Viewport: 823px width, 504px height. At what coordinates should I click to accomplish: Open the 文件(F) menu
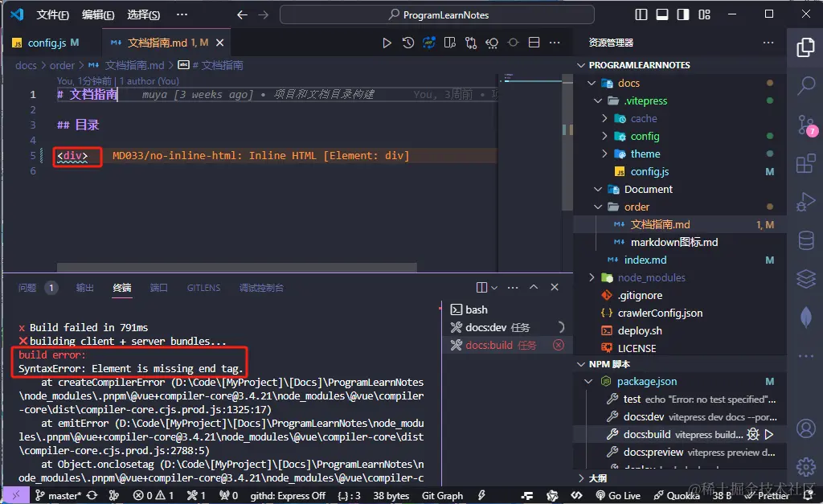click(52, 14)
